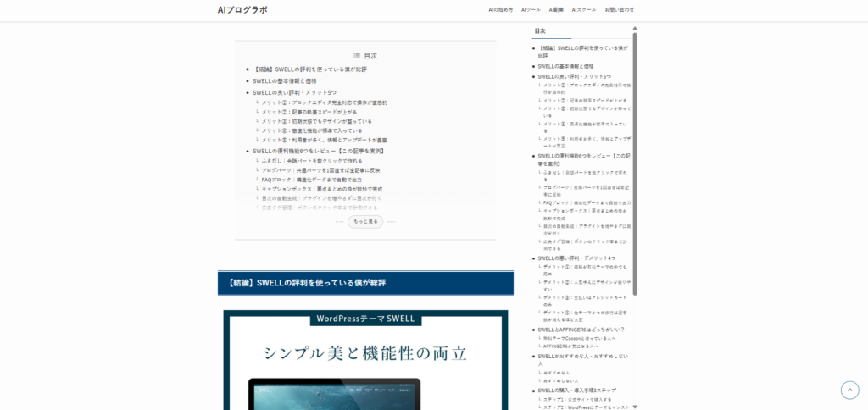In article contents, open 目次の自動生成｜プラグイン

coord(321,198)
